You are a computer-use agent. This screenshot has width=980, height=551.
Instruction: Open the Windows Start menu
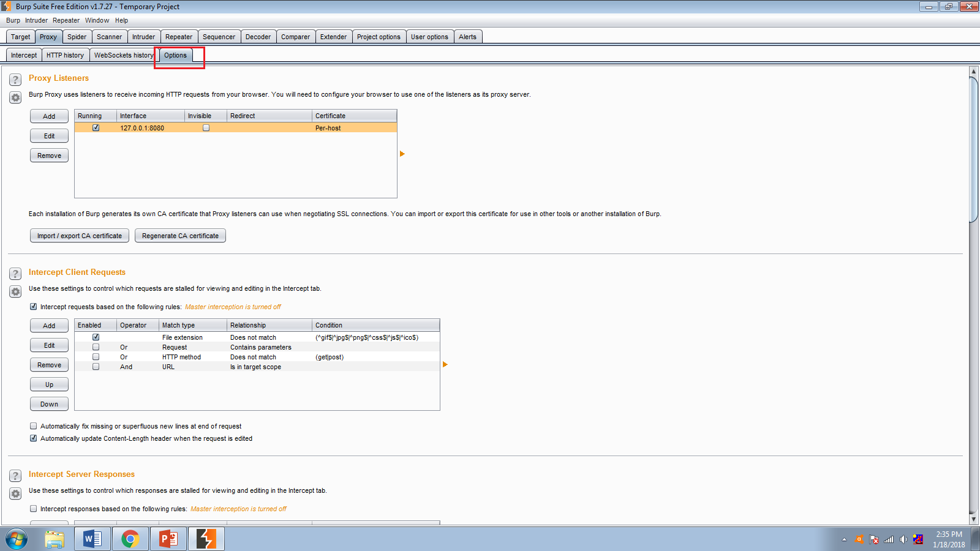(x=17, y=539)
